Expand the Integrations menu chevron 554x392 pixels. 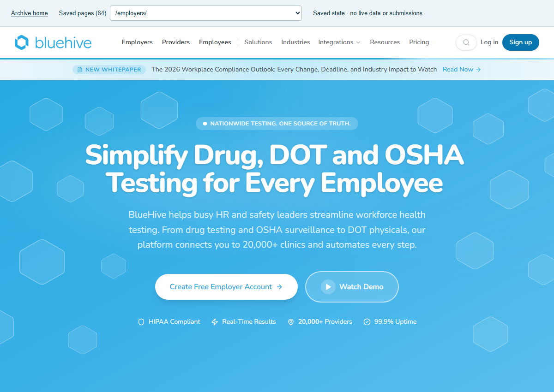(358, 42)
